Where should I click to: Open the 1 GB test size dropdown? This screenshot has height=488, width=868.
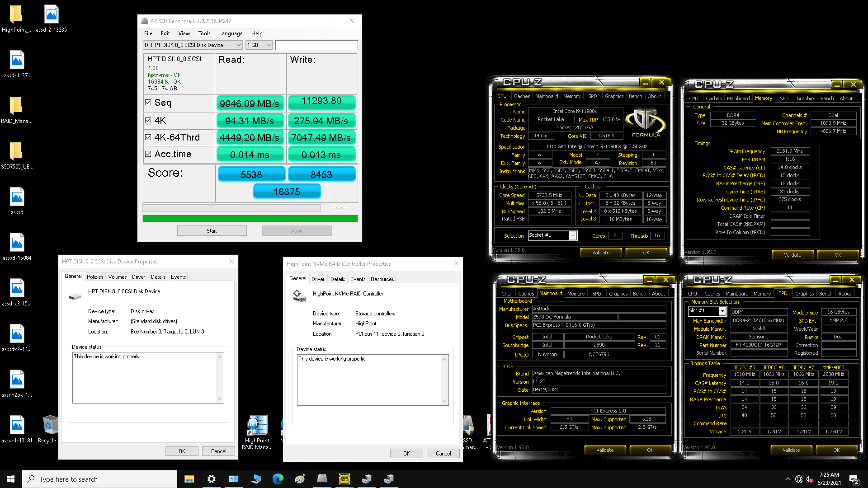[259, 45]
